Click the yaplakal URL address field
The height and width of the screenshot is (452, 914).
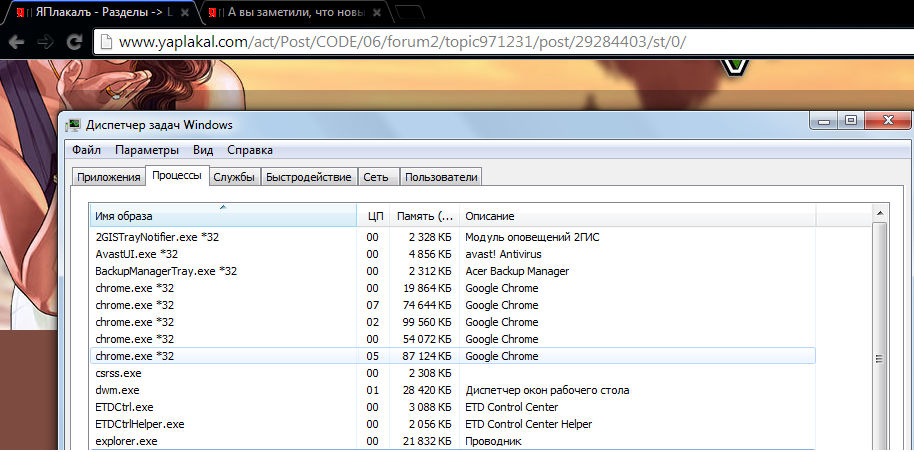point(504,42)
